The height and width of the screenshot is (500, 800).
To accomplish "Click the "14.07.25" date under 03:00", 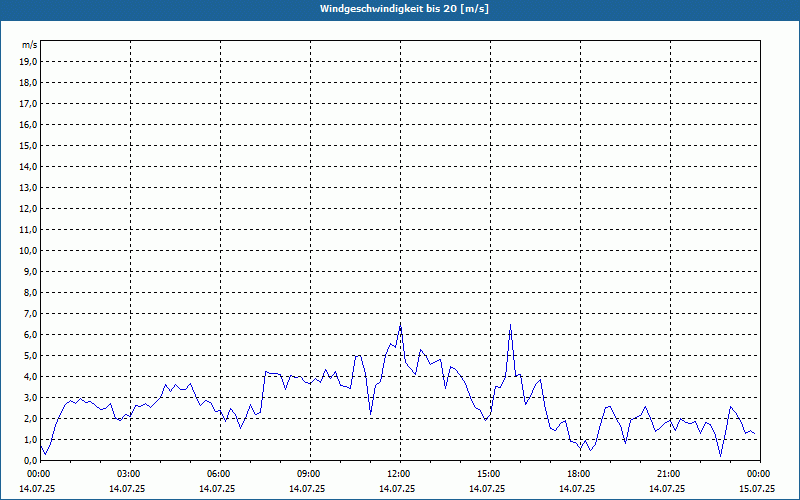I will point(127,488).
